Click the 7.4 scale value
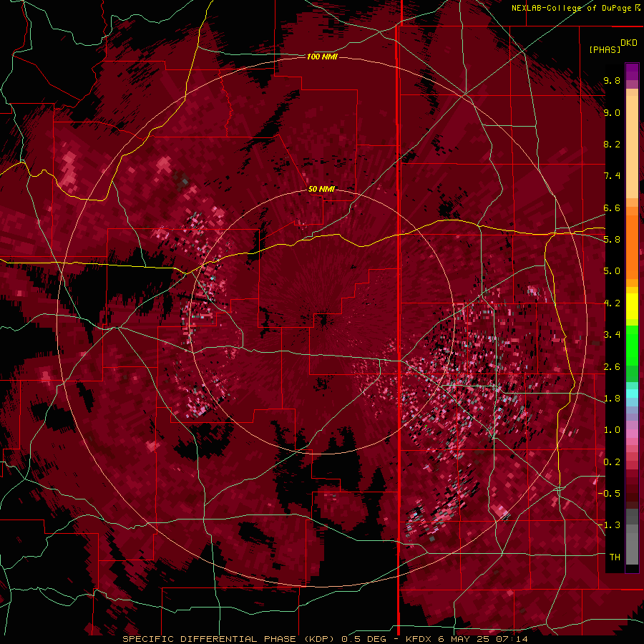This screenshot has height=644, width=644. tap(612, 176)
